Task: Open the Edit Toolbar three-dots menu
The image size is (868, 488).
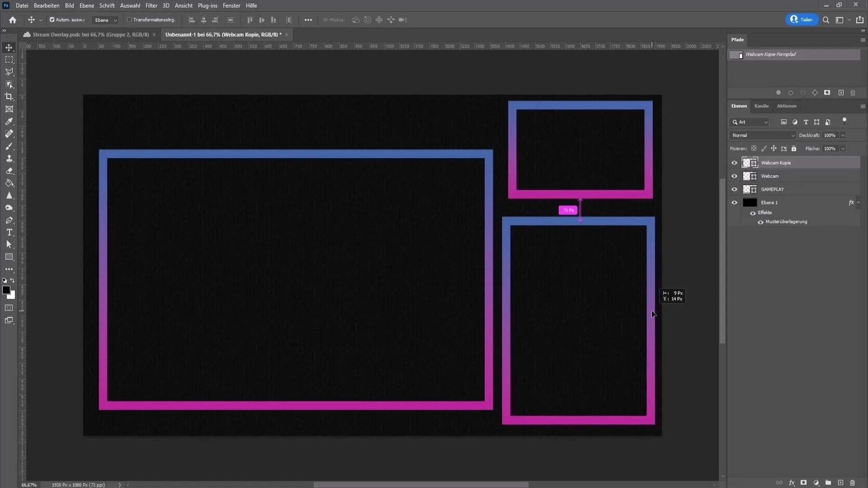Action: (x=9, y=269)
